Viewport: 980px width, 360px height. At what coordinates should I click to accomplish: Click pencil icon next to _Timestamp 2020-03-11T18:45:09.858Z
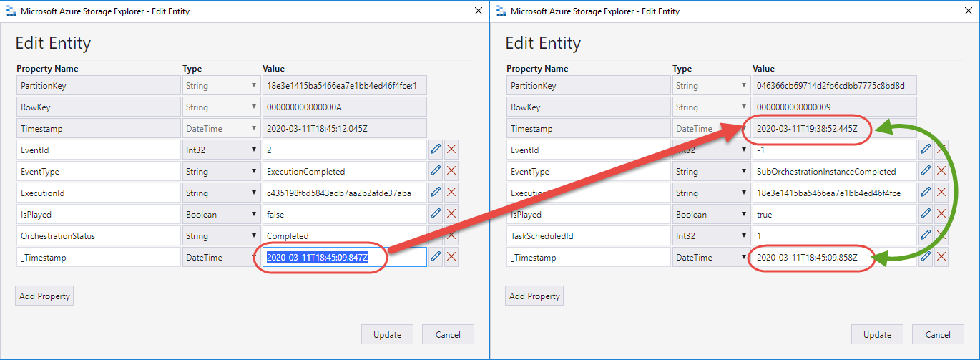tap(926, 257)
